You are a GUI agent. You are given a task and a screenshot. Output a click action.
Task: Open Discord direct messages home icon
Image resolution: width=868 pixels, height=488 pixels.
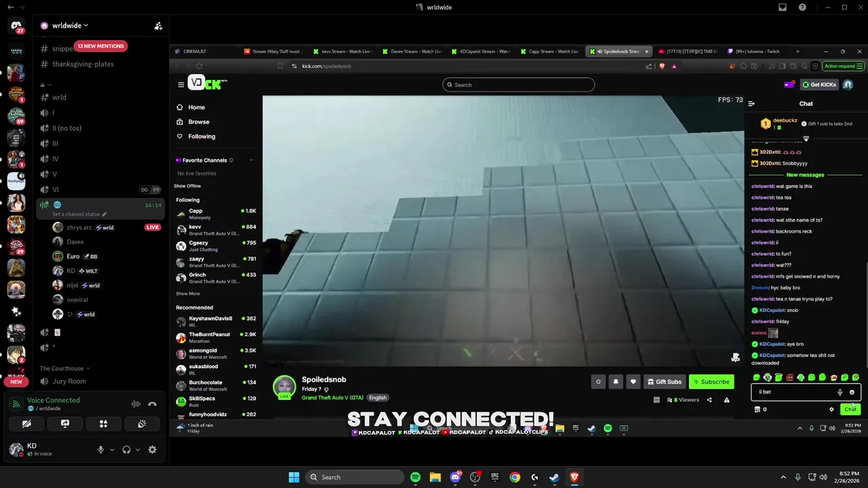point(16,26)
